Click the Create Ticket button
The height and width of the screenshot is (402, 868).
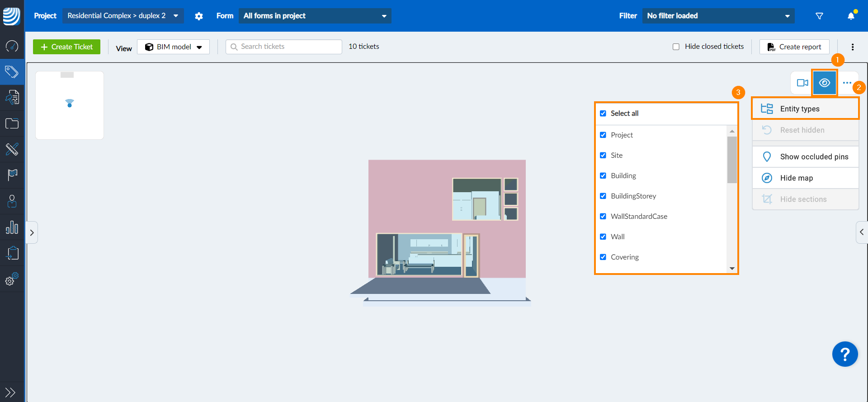66,47
